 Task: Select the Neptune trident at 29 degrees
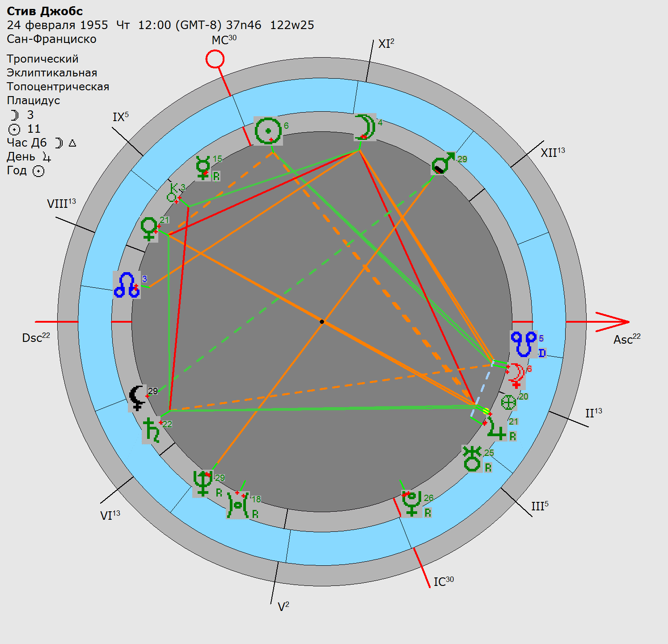(203, 484)
